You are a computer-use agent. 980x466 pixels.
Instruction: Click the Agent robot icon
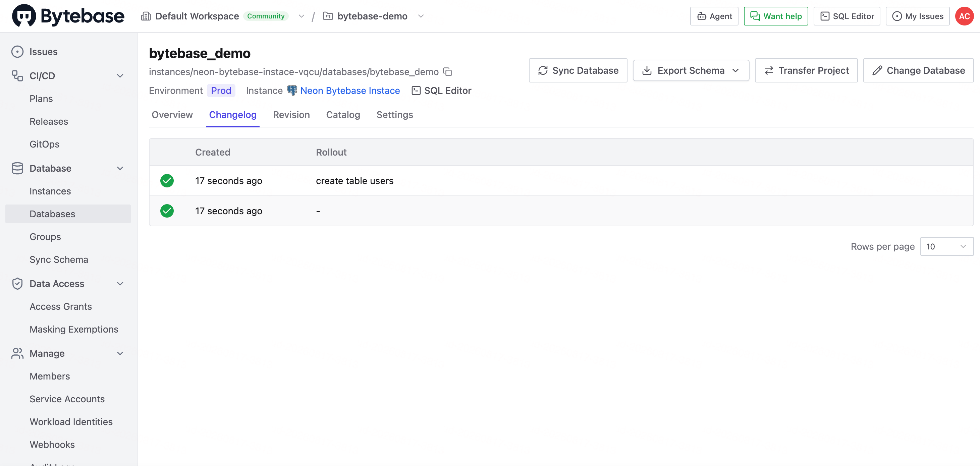pyautogui.click(x=701, y=16)
